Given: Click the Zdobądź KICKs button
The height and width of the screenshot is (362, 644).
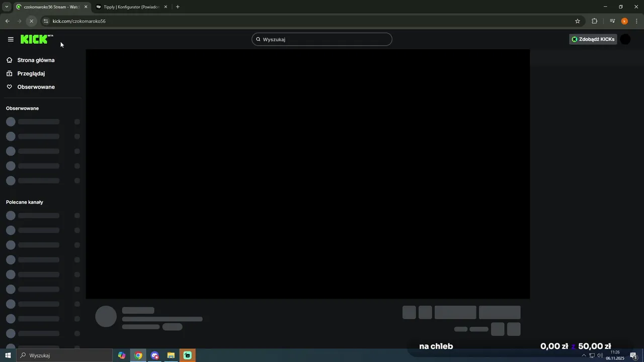Looking at the screenshot, I should click(593, 39).
